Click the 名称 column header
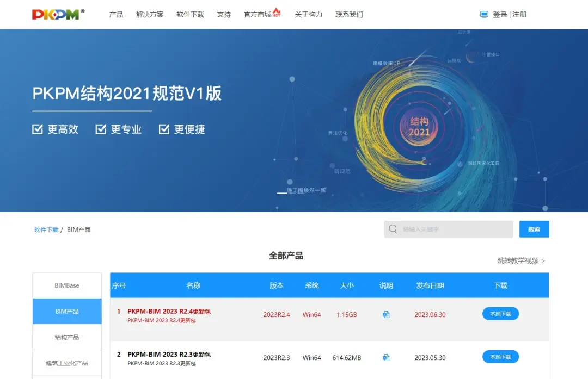Viewport: 588px width, 379px height. [x=193, y=285]
